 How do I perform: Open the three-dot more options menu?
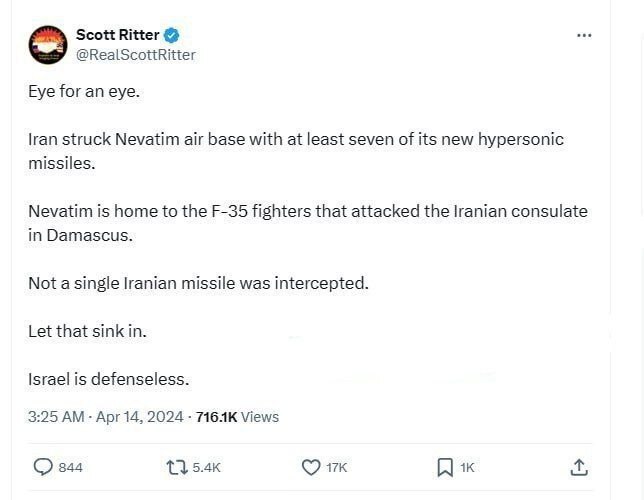pyautogui.click(x=585, y=36)
